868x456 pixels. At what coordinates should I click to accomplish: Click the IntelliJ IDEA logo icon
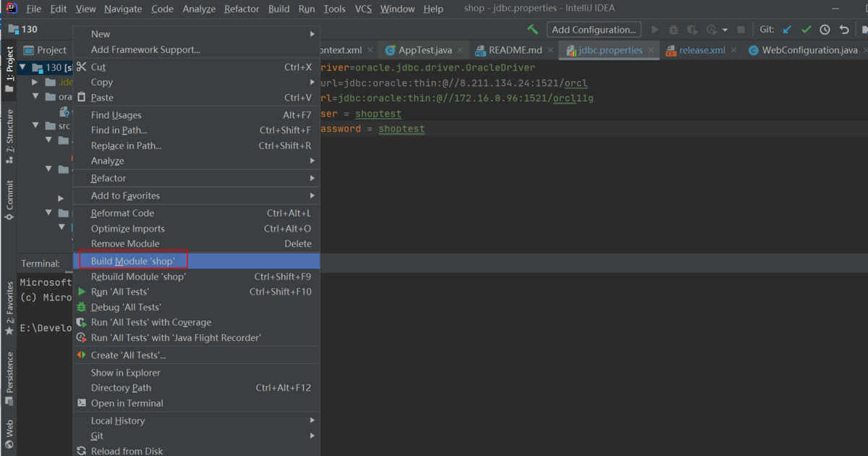coord(12,9)
